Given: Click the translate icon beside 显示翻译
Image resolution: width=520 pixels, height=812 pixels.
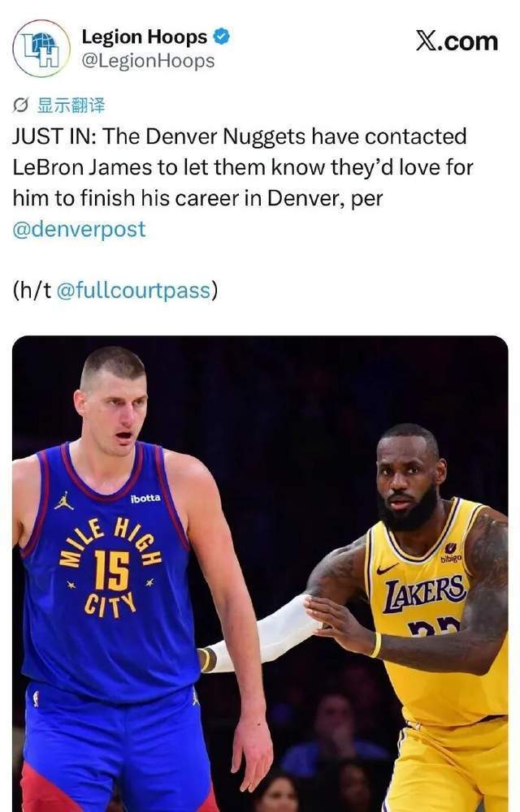Looking at the screenshot, I should click(x=20, y=106).
